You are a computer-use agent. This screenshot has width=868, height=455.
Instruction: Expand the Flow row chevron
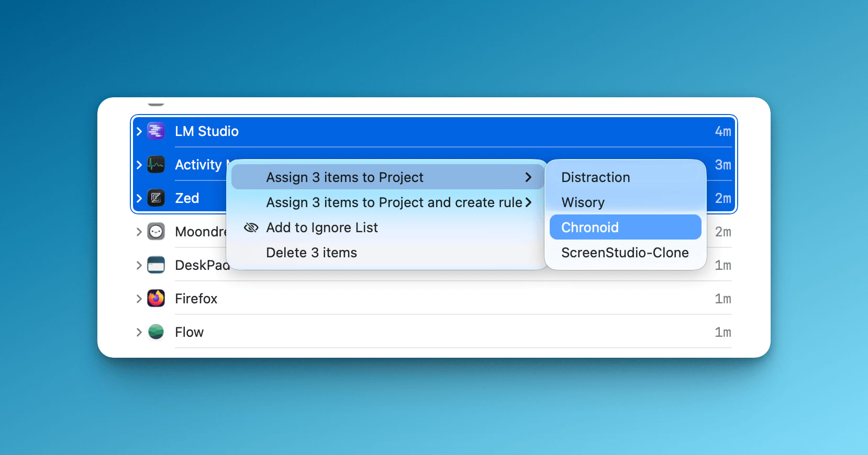pos(139,332)
